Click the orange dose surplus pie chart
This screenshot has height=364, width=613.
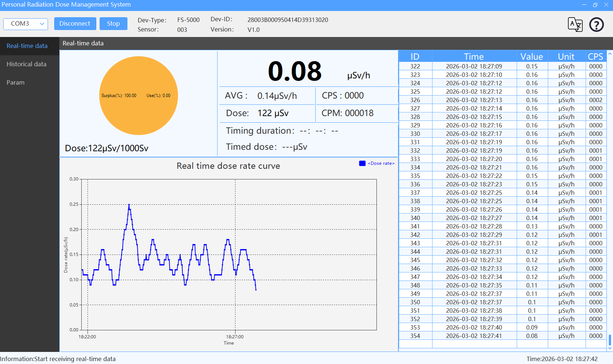click(138, 96)
